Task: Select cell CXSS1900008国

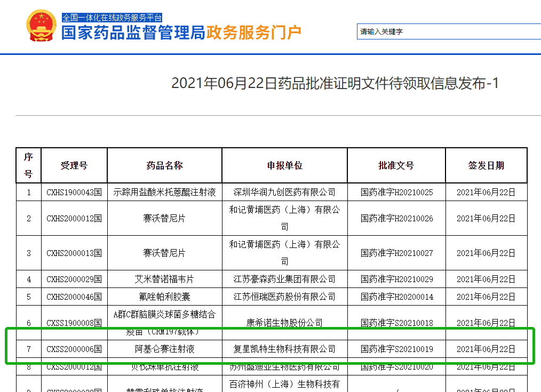Action: [x=74, y=323]
